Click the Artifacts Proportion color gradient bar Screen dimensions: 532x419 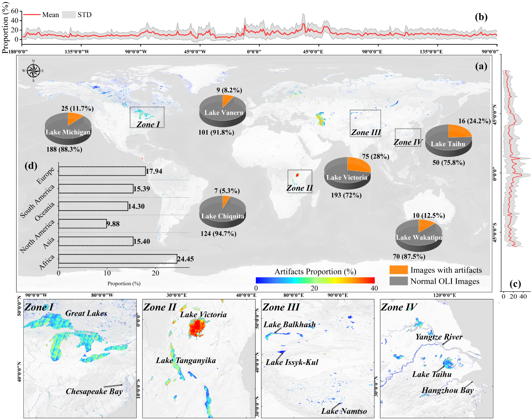pyautogui.click(x=315, y=280)
